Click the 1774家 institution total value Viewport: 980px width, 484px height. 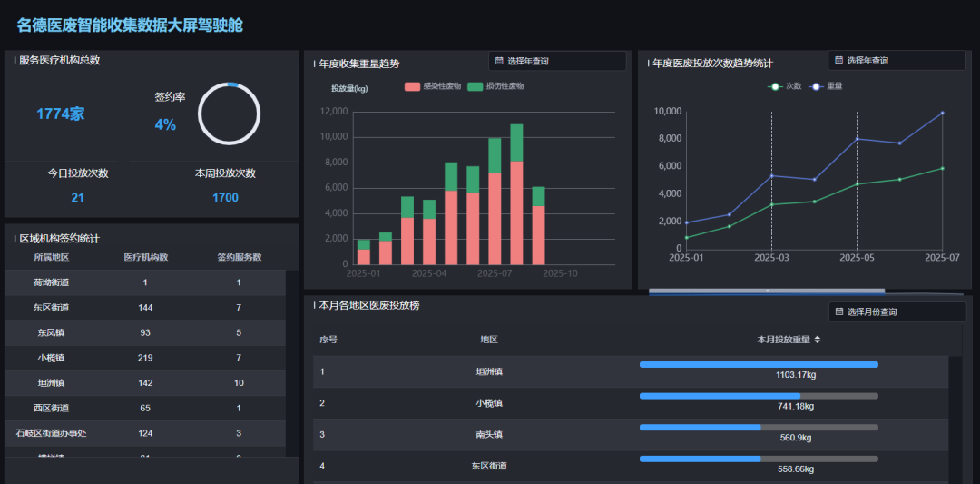[x=60, y=114]
